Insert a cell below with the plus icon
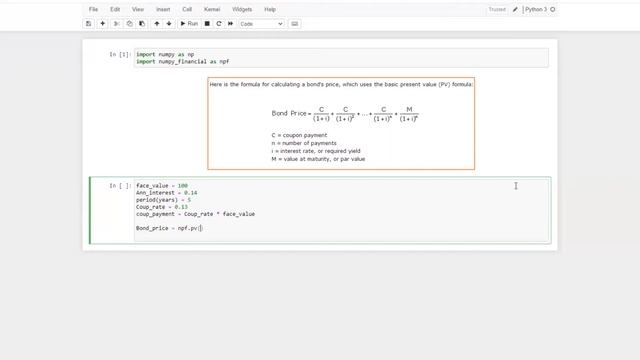 coord(102,24)
